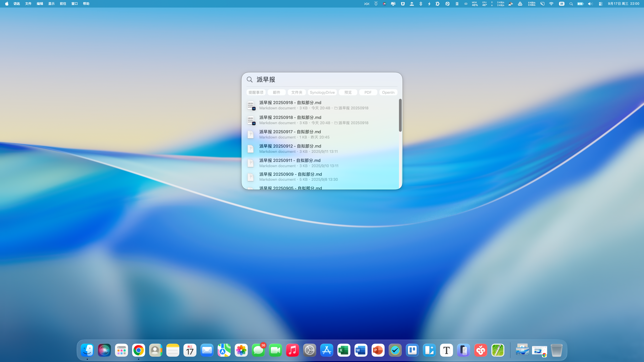The width and height of the screenshot is (644, 362).
Task: Open 显示 menu in menu bar
Action: 51,4
